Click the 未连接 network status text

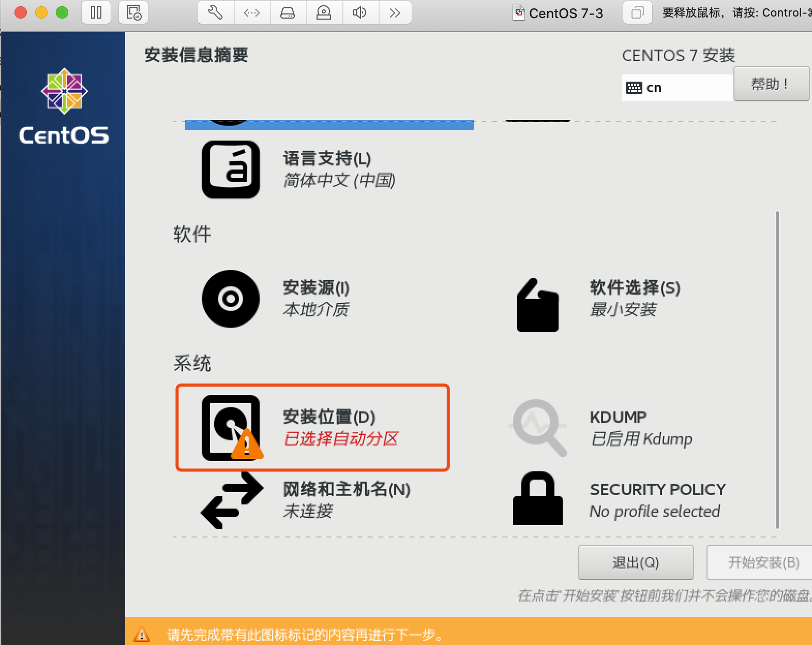click(x=308, y=511)
